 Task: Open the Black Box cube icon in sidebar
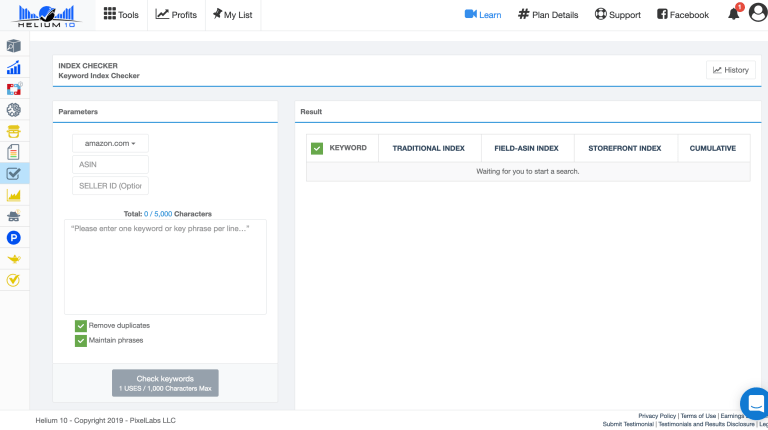[x=14, y=46]
